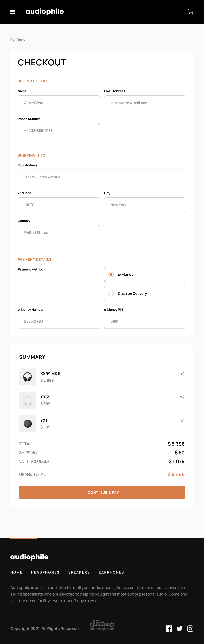Open the Instagram icon in footer
This screenshot has height=644, width=204.
pos(190,629)
